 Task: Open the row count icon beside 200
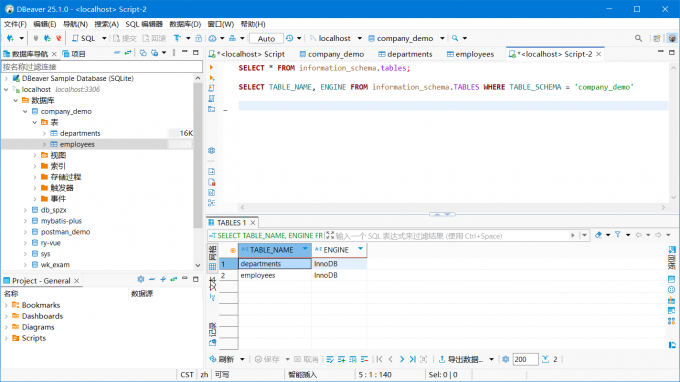click(546, 359)
